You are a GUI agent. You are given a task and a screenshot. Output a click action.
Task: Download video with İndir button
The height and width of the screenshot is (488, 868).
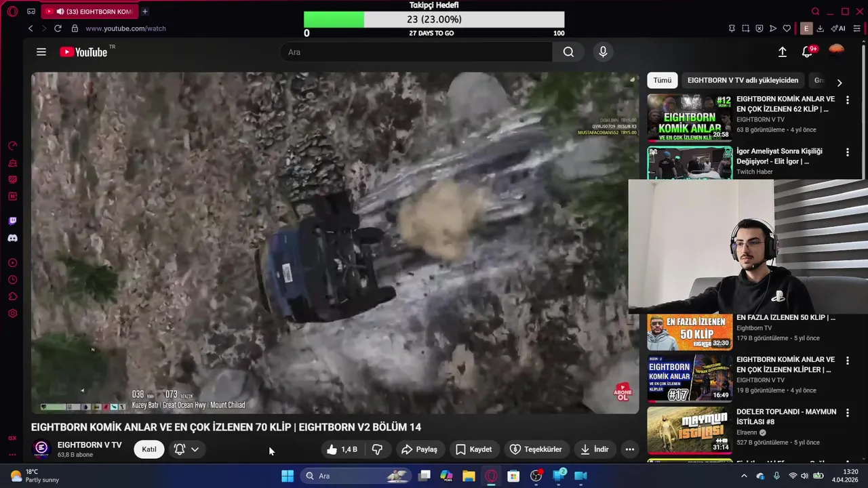(x=595, y=449)
